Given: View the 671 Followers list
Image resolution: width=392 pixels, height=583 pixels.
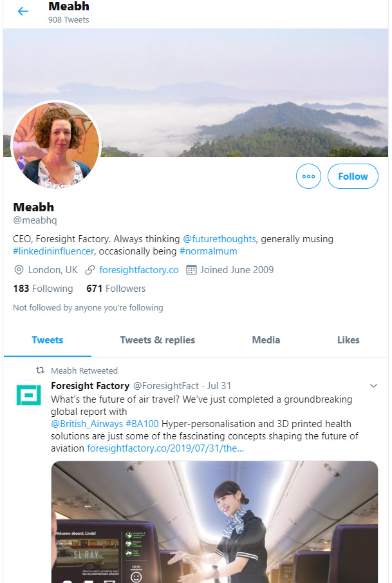Looking at the screenshot, I should pyautogui.click(x=116, y=289).
